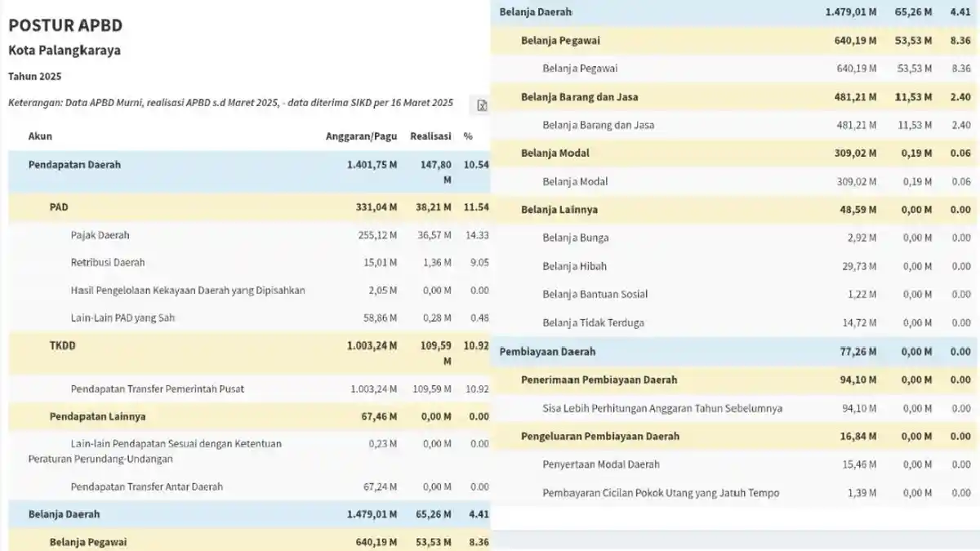Screen dimensions: 980x551
Task: Click the 15,01 M Retribusi Daerah budget
Action: (x=380, y=263)
